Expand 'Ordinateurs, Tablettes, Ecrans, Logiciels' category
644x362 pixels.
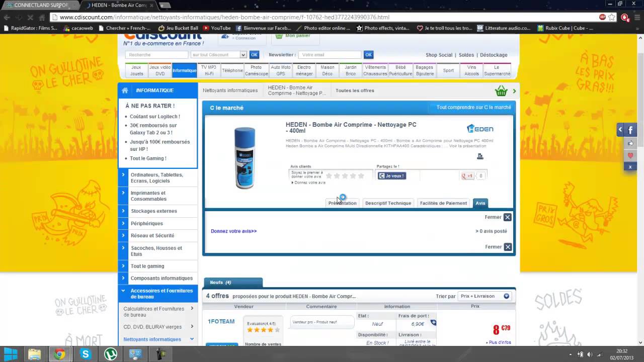123,175
